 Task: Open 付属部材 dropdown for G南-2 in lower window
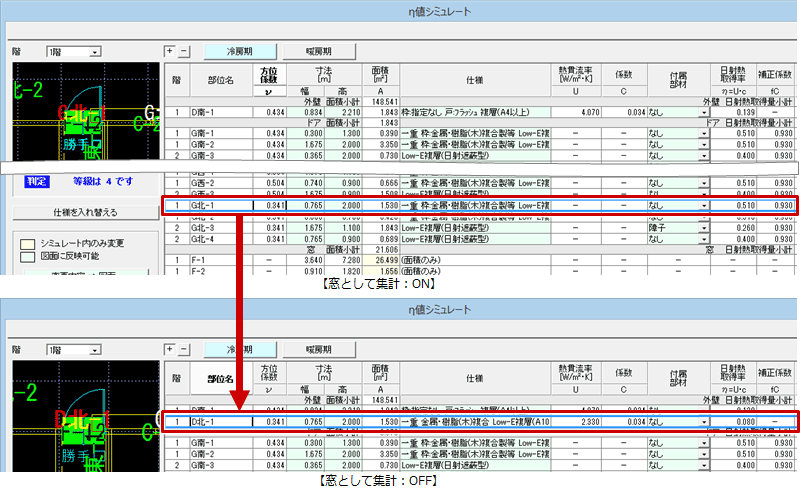pos(704,454)
